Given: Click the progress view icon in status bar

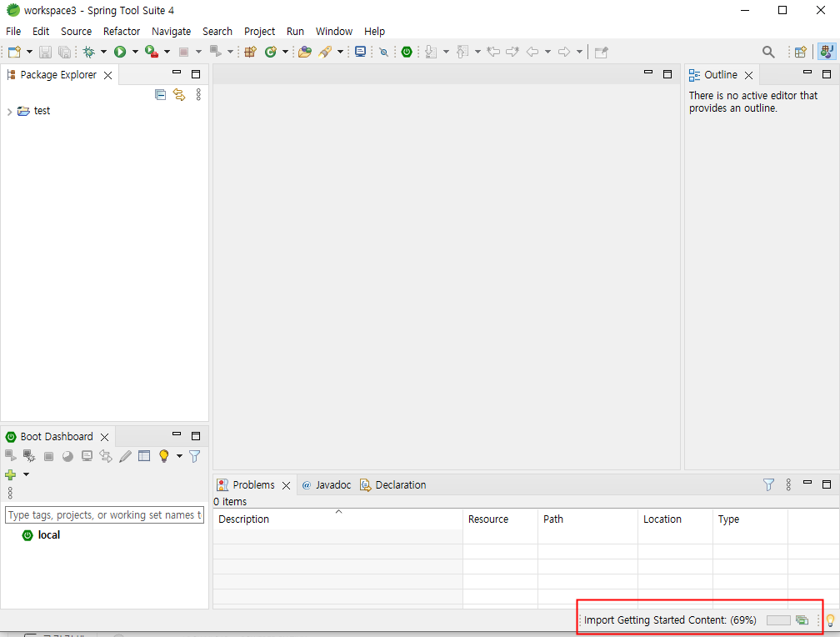Looking at the screenshot, I should (x=802, y=620).
